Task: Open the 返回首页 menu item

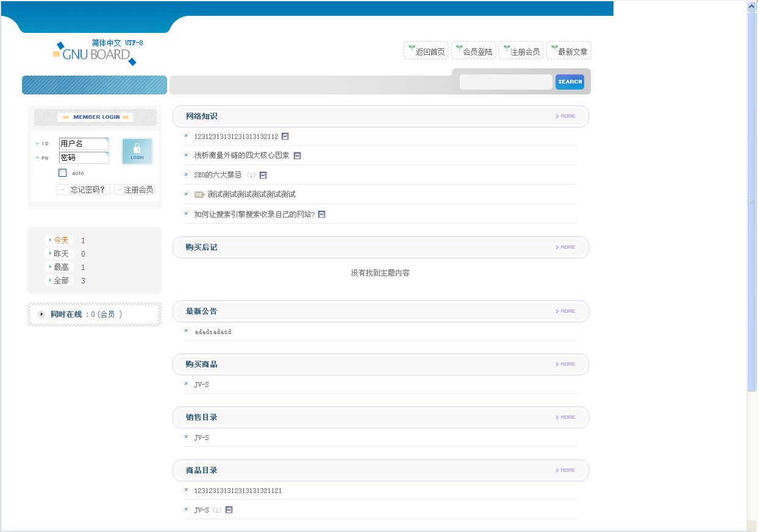Action: (x=426, y=51)
